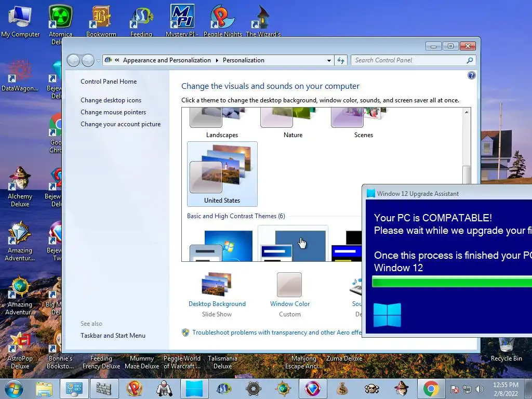Open the My Computer desktop icon

coord(20,20)
